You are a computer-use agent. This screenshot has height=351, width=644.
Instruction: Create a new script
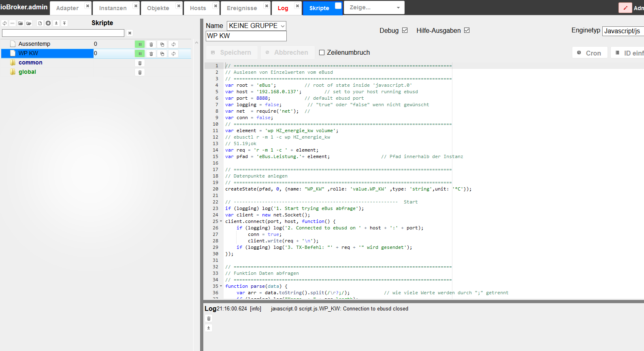40,23
